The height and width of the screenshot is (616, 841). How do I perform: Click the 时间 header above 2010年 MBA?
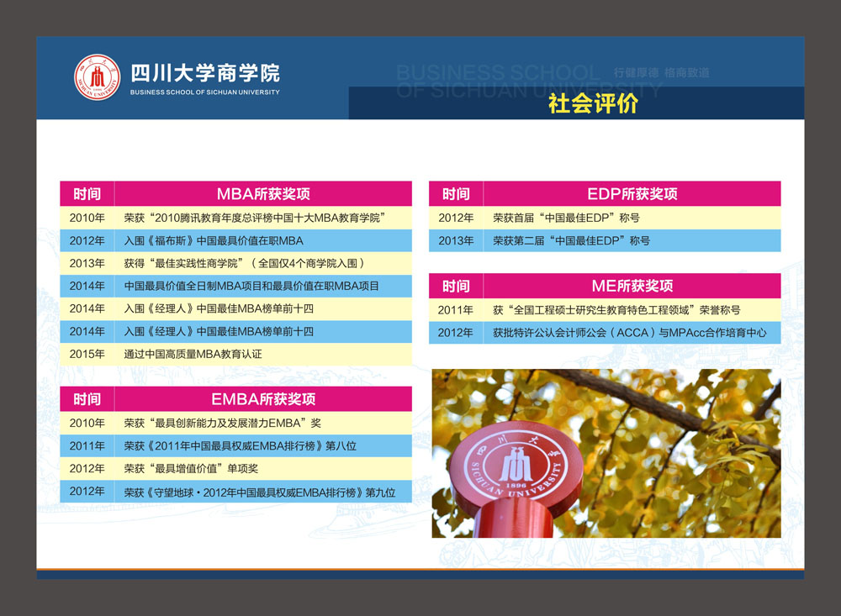pos(87,193)
